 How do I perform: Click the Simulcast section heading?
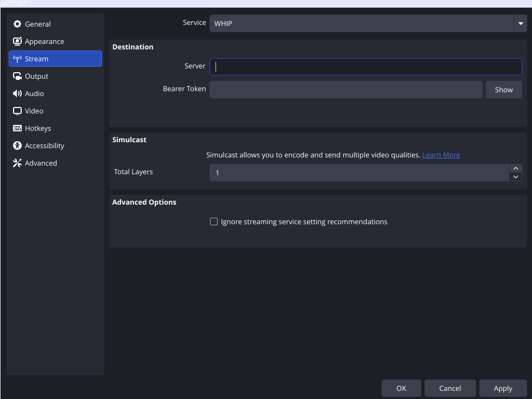tap(129, 140)
